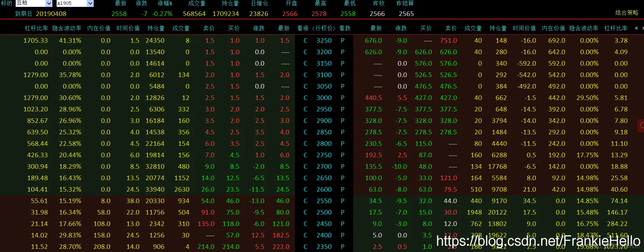Click put leverage value 146.17
The width and height of the screenshot is (644, 252).
[617, 212]
